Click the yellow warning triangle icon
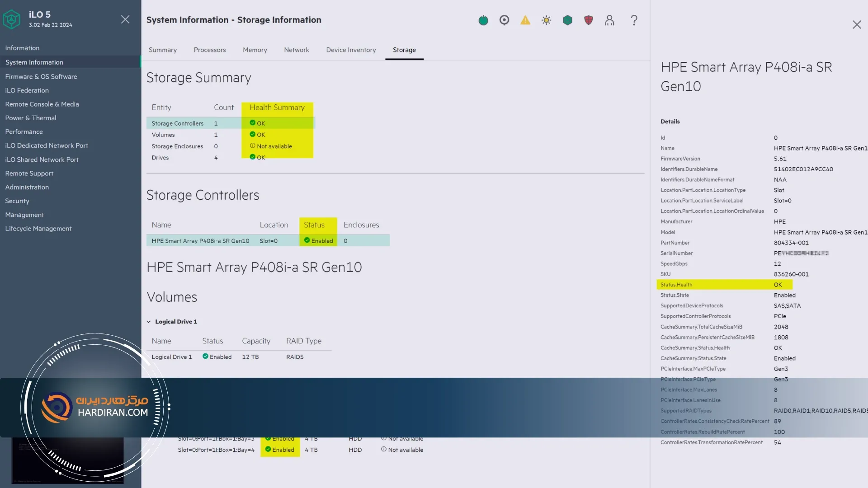 pos(525,20)
